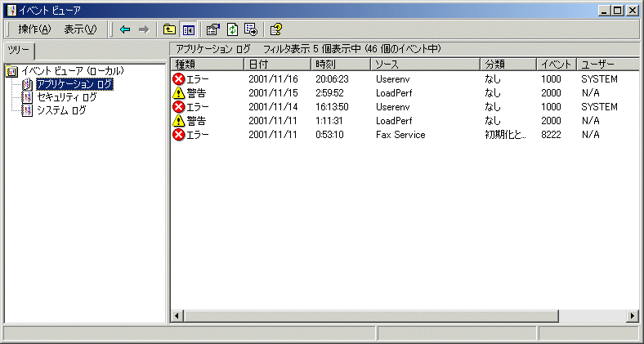Click event ID 8222 cell

click(551, 135)
